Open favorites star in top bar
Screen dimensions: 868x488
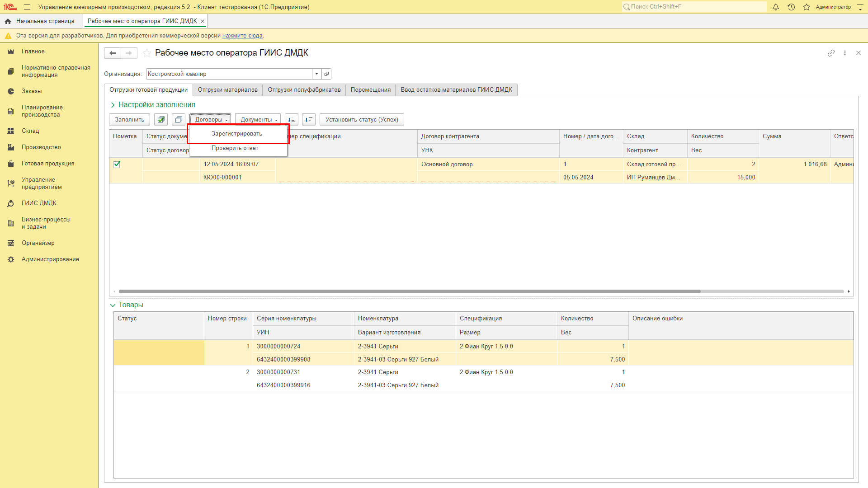pyautogui.click(x=807, y=7)
